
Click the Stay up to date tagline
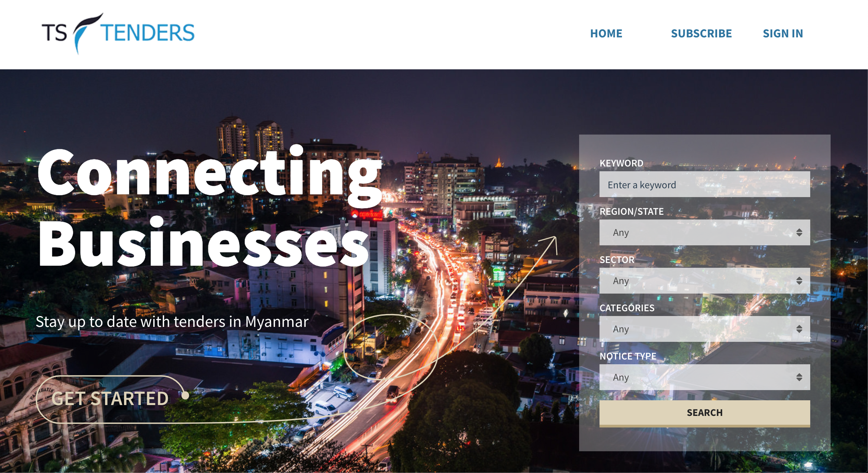click(x=172, y=322)
